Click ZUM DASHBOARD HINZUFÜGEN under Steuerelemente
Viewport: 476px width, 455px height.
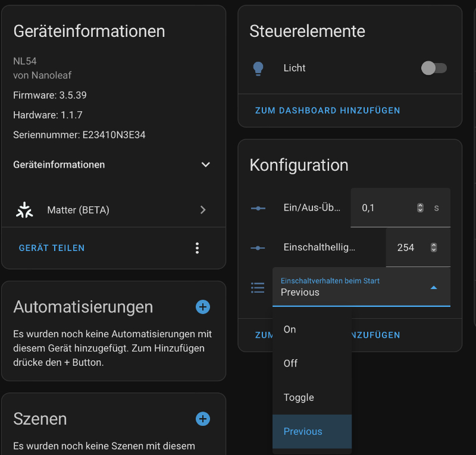click(327, 111)
